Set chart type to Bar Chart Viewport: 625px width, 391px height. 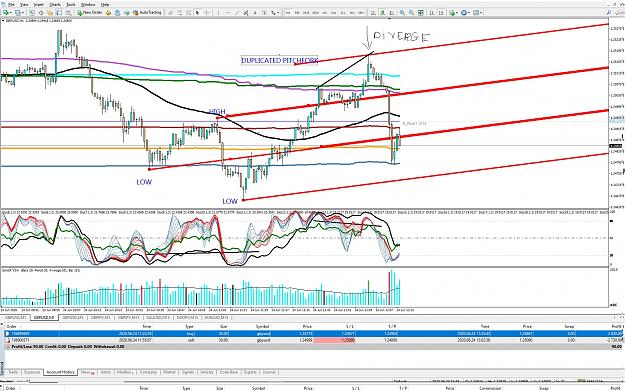point(373,13)
